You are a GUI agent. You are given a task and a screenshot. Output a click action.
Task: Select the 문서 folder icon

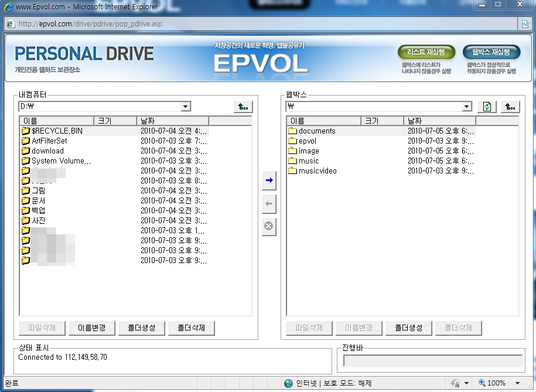(x=26, y=200)
